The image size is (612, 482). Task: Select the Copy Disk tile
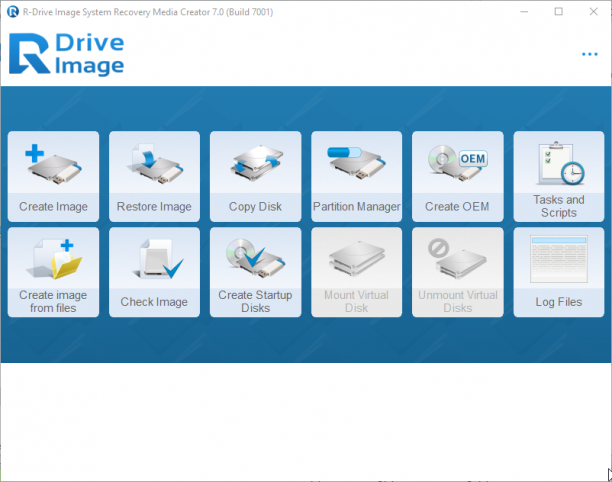coord(255,176)
